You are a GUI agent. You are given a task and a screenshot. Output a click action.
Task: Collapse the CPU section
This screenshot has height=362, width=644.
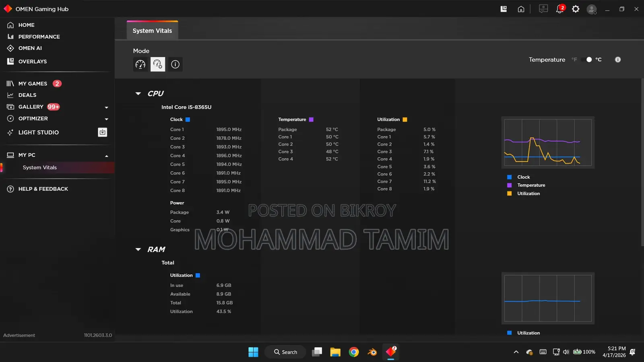[x=138, y=94]
